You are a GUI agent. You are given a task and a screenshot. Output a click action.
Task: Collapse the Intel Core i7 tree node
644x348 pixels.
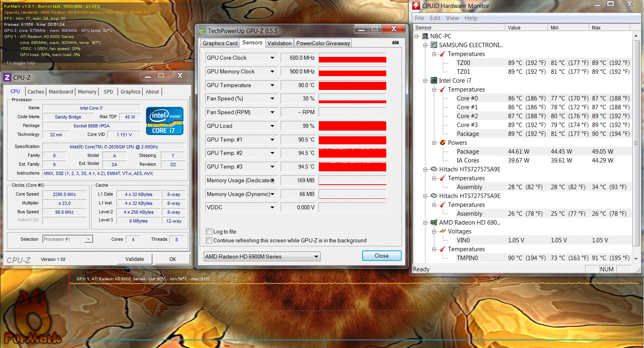pos(425,81)
